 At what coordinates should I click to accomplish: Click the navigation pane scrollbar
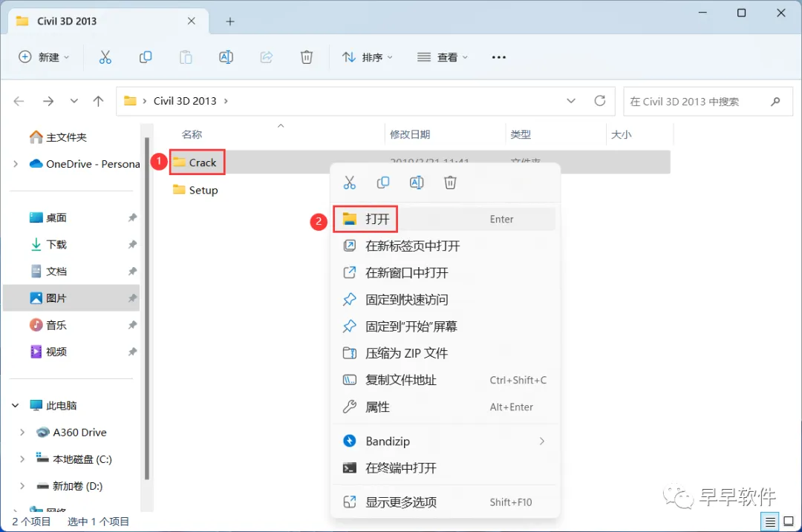147,308
